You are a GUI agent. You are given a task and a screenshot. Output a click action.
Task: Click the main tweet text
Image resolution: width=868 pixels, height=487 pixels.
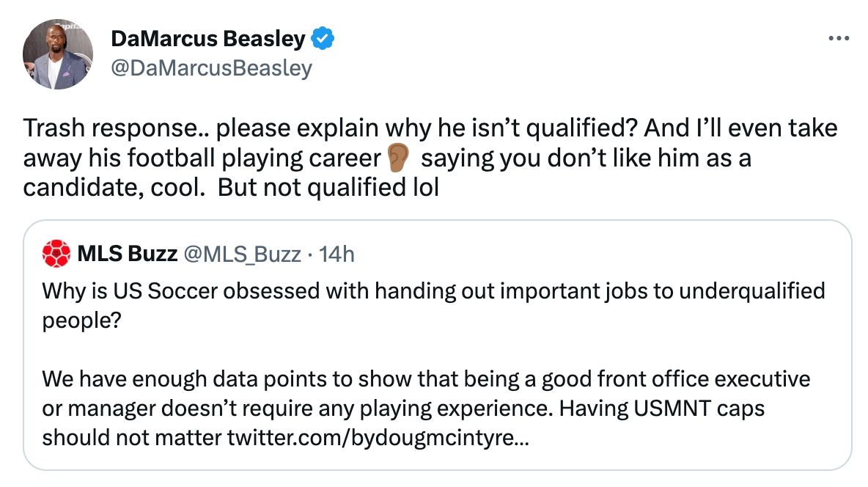point(367,157)
